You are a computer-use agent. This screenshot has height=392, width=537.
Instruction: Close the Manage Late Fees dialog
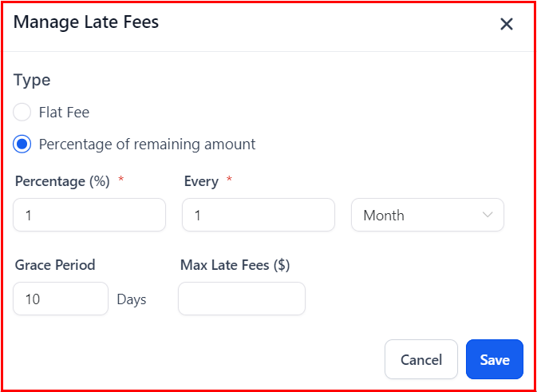click(506, 24)
